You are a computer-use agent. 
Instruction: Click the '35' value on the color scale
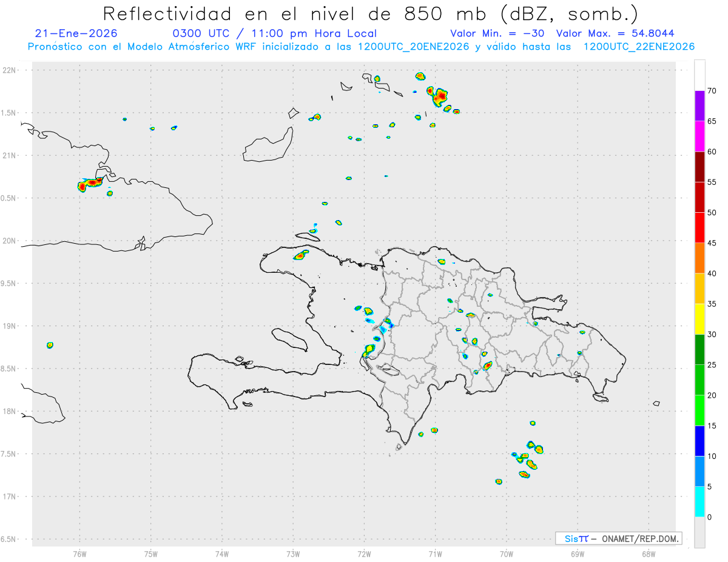712,304
